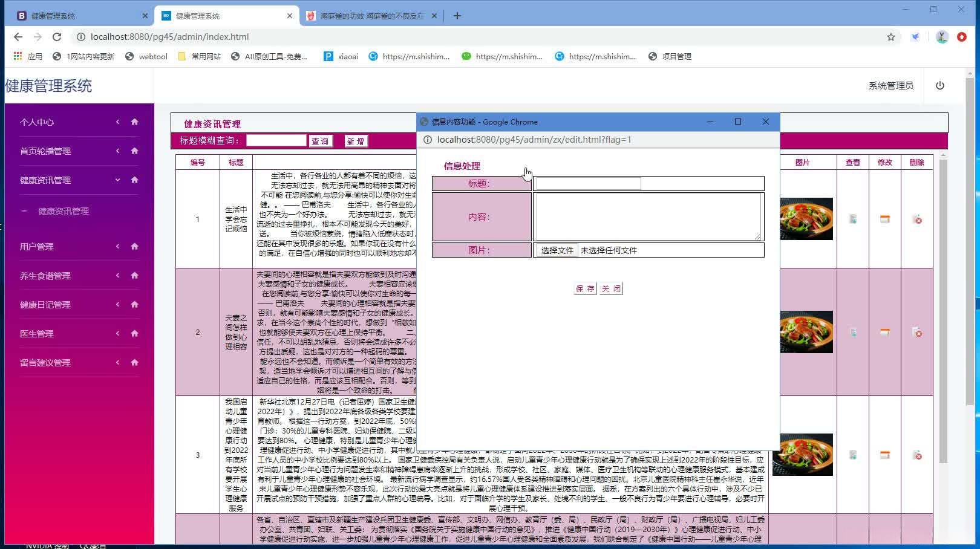Click the home icon beside 用户管理

click(134, 246)
